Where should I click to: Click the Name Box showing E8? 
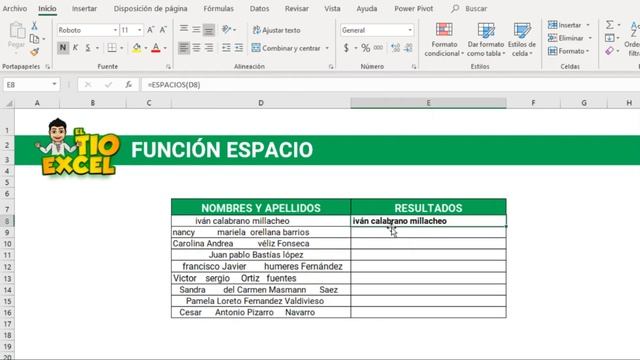31,84
